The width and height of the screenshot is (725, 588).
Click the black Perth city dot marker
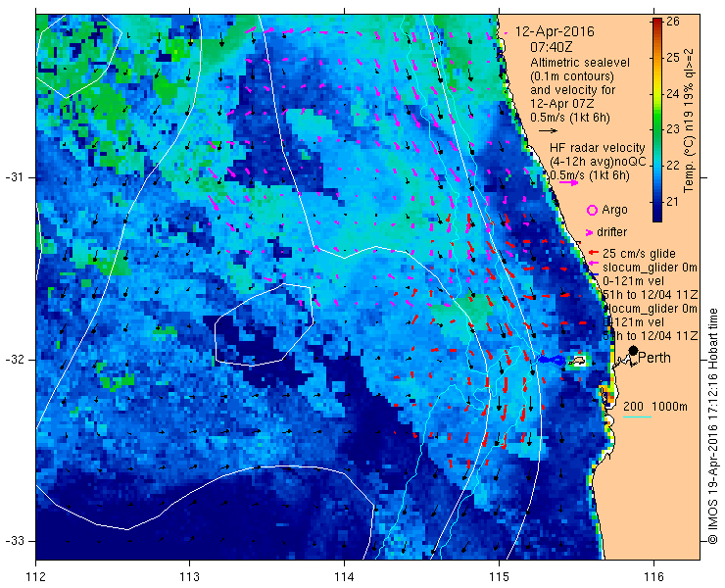[x=633, y=351]
